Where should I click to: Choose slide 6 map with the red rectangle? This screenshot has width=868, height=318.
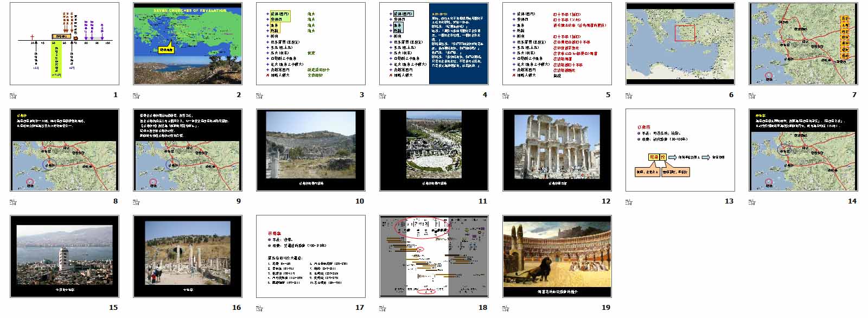tap(680, 43)
